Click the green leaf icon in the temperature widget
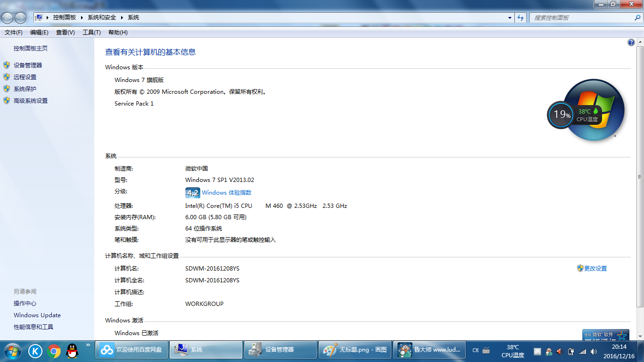This screenshot has height=362, width=644. tap(595, 111)
